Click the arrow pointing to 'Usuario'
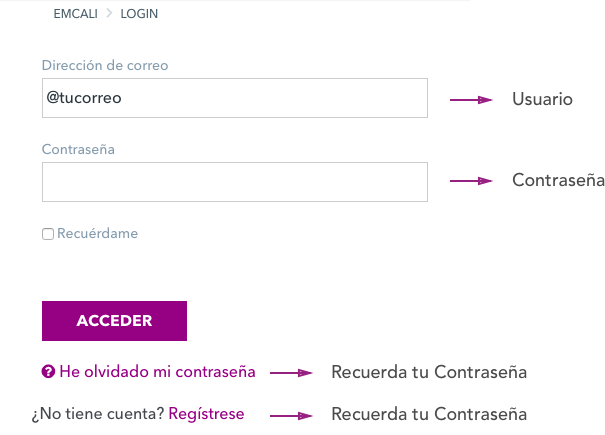The image size is (605, 435). coord(472,100)
